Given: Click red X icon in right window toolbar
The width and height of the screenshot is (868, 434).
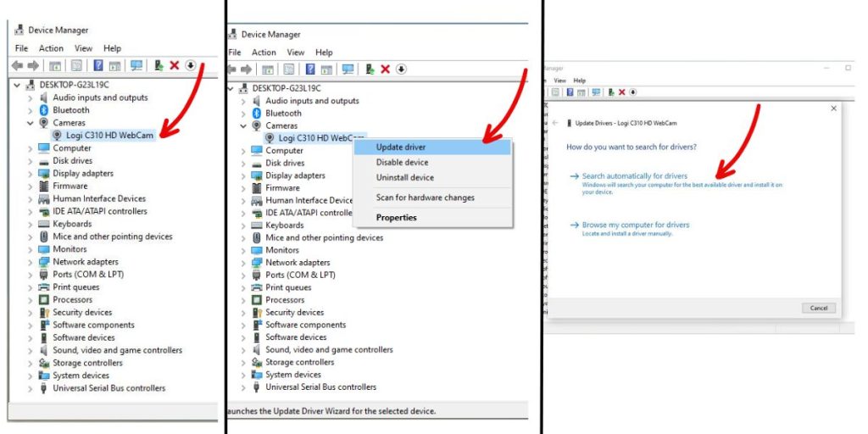Looking at the screenshot, I should point(621,92).
